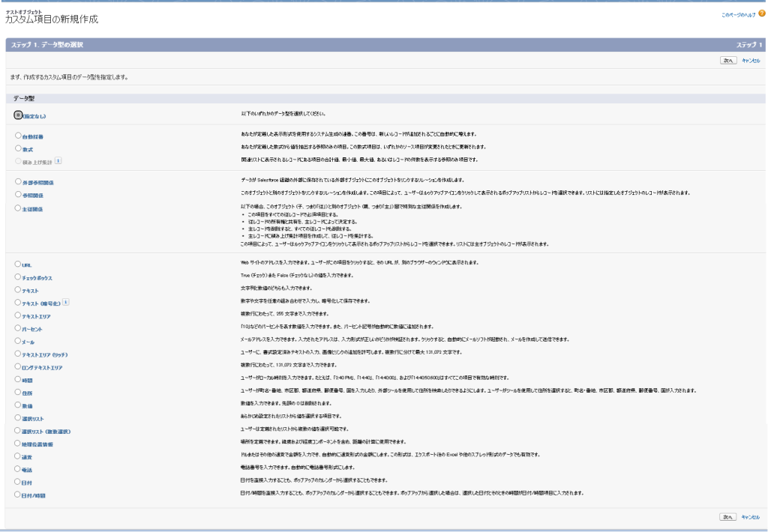Click info icon beside テキスト (暗号化)
This screenshot has width=768, height=532.
coord(66,302)
